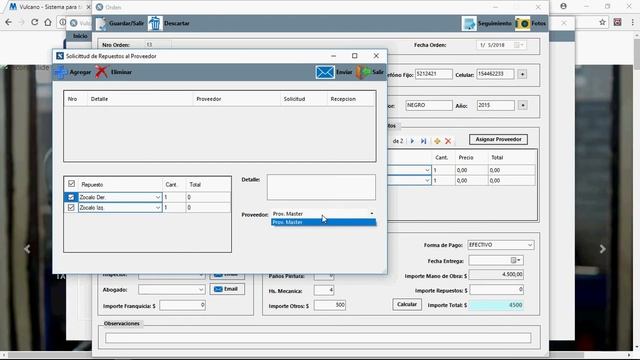This screenshot has width=640, height=360.
Task: Click previous slide arrow on webpage
Action: pos(27,249)
